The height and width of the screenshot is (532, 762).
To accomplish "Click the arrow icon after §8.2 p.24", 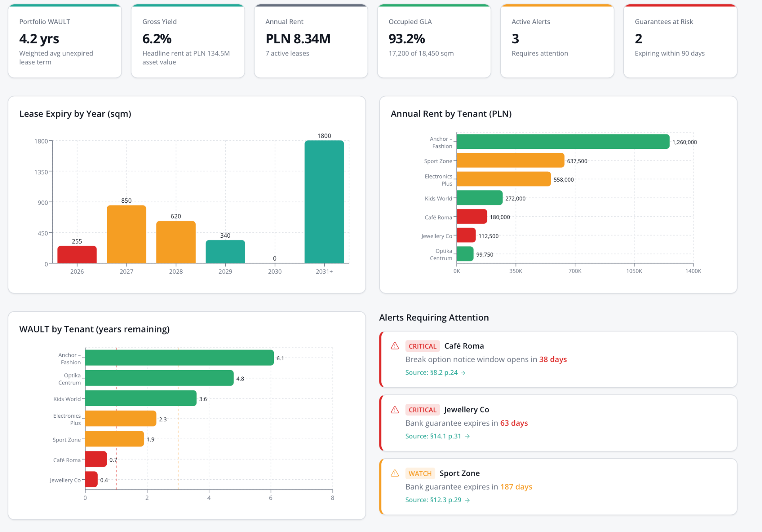I will (x=463, y=373).
